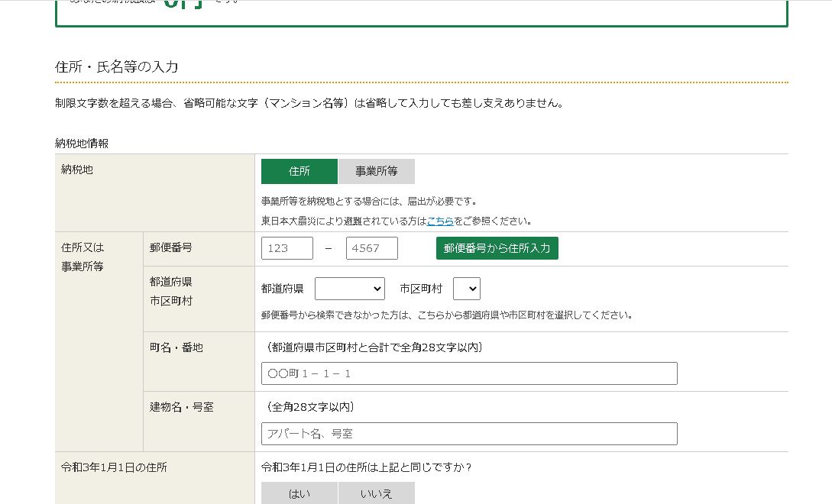Click into the 町名・番地 text field
832x504 pixels.
pos(469,373)
